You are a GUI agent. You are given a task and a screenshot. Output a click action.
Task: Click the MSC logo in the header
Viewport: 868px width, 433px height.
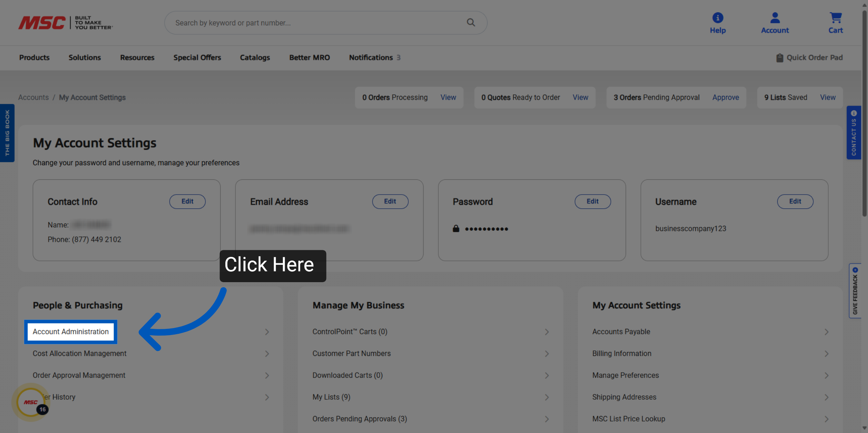65,23
